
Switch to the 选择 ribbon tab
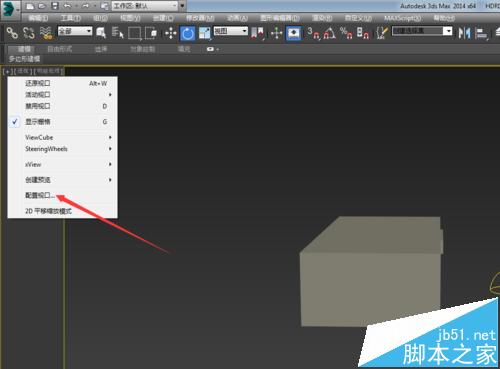pos(101,49)
